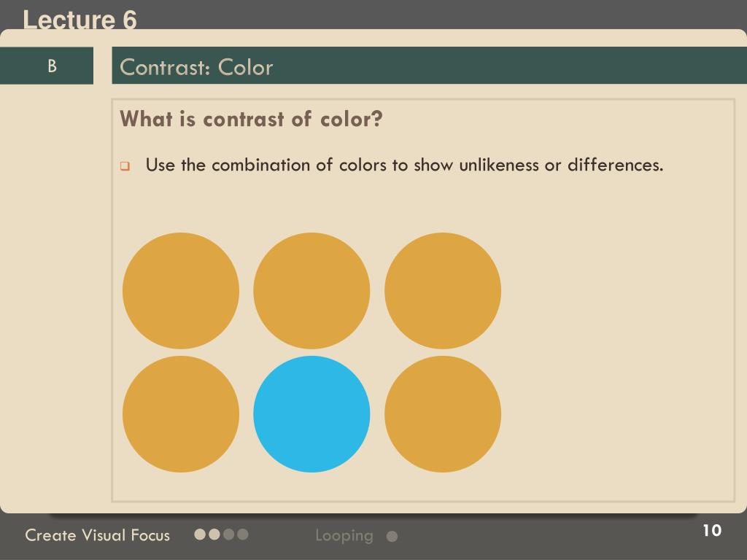Select the bottom-left orange circle
The height and width of the screenshot is (560, 747).
[181, 414]
